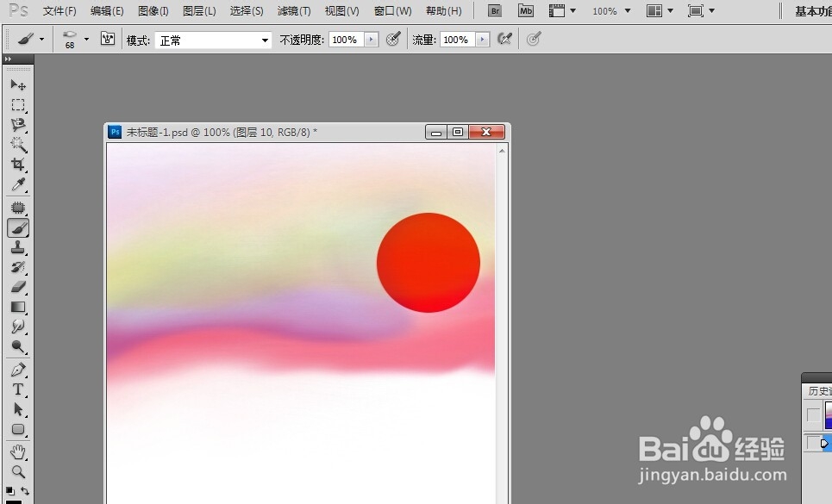The height and width of the screenshot is (504, 832).
Task: Open the opacity slider arrow
Action: pos(371,40)
